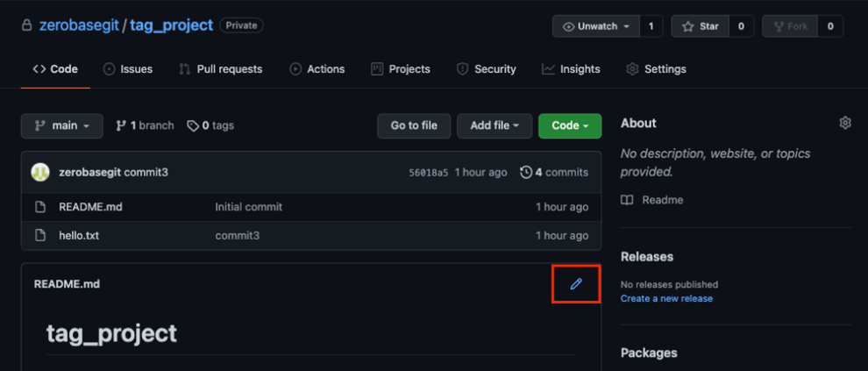Open repository Settings tab
Image resolution: width=868 pixels, height=371 pixels.
pyautogui.click(x=656, y=69)
